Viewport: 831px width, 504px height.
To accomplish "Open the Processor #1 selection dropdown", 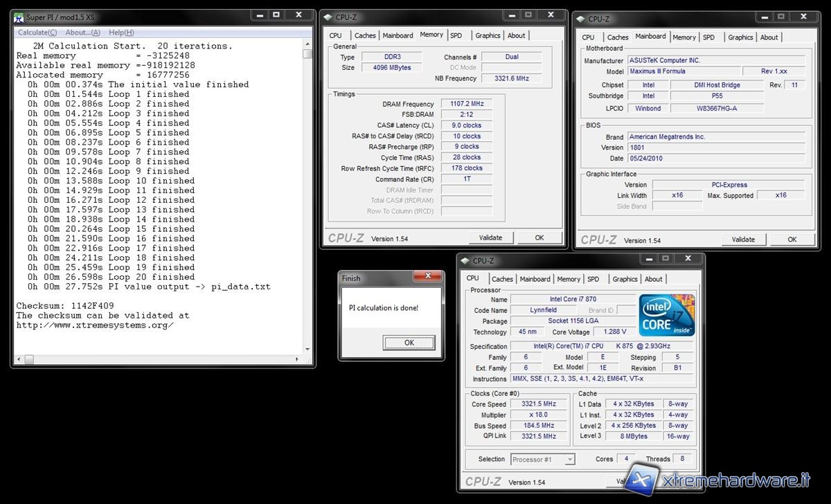I will pos(542,459).
